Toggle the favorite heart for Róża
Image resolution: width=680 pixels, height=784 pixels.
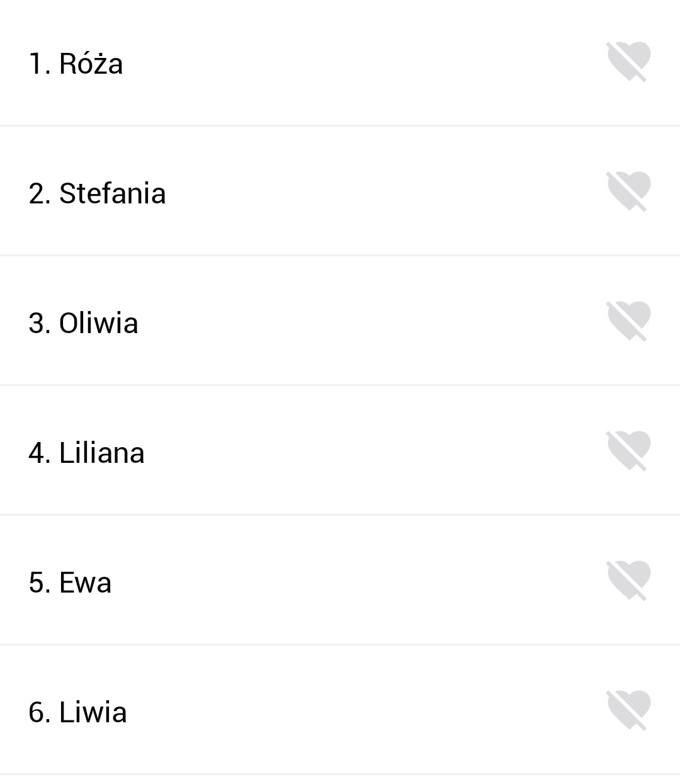click(x=628, y=62)
